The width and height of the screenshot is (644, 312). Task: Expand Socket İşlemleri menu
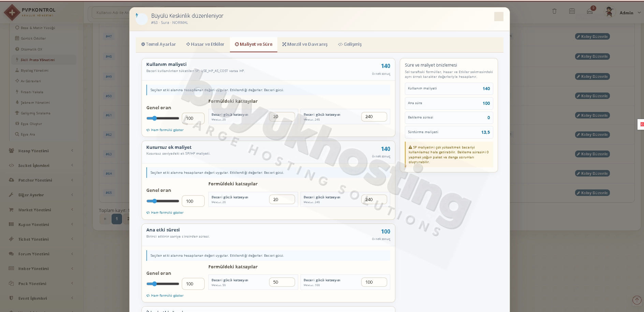[41, 166]
